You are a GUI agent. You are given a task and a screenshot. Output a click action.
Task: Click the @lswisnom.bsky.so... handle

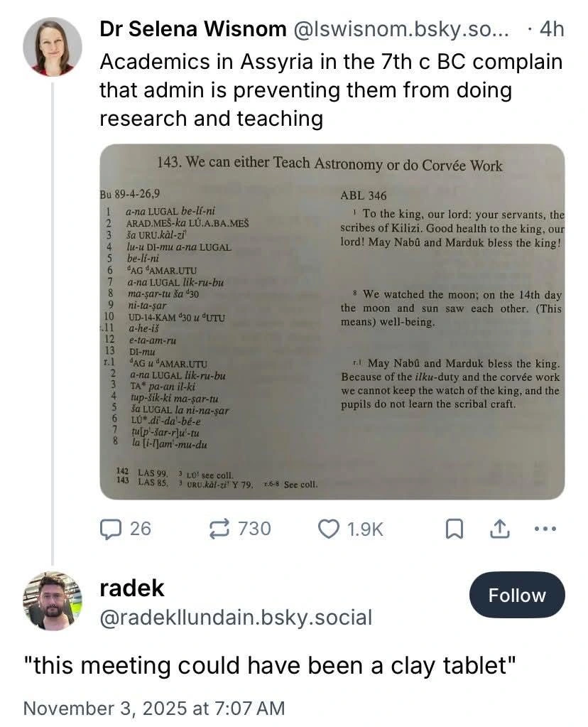[401, 29]
